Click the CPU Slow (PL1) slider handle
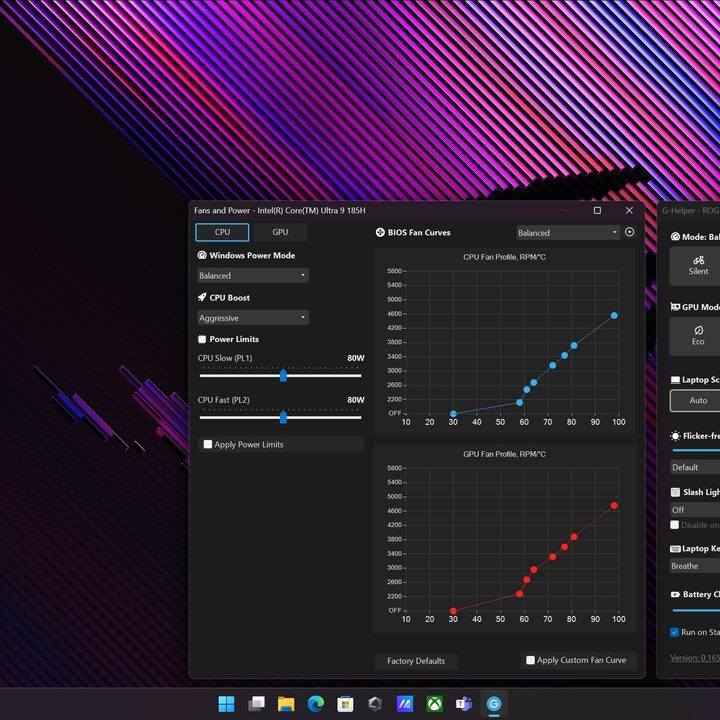 click(283, 376)
